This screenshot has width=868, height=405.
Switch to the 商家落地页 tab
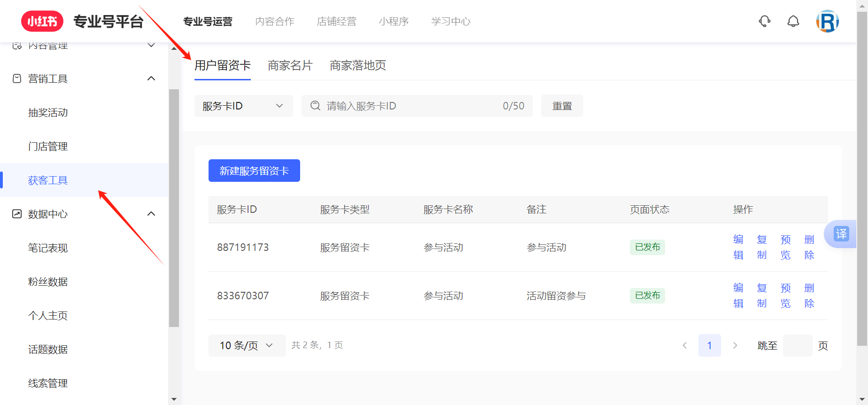click(x=357, y=65)
